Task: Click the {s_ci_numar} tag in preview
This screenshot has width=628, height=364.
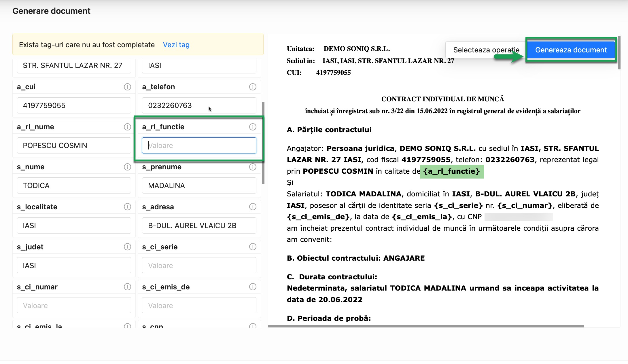Action: 525,205
